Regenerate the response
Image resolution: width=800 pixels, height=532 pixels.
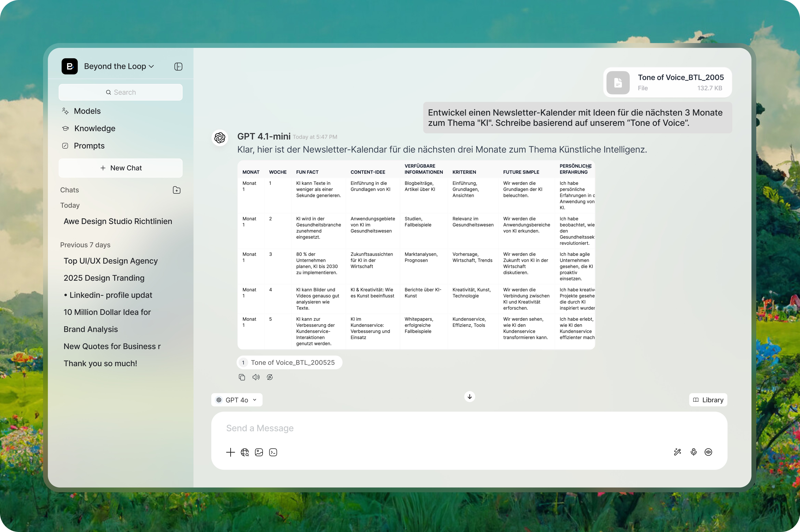pos(270,377)
